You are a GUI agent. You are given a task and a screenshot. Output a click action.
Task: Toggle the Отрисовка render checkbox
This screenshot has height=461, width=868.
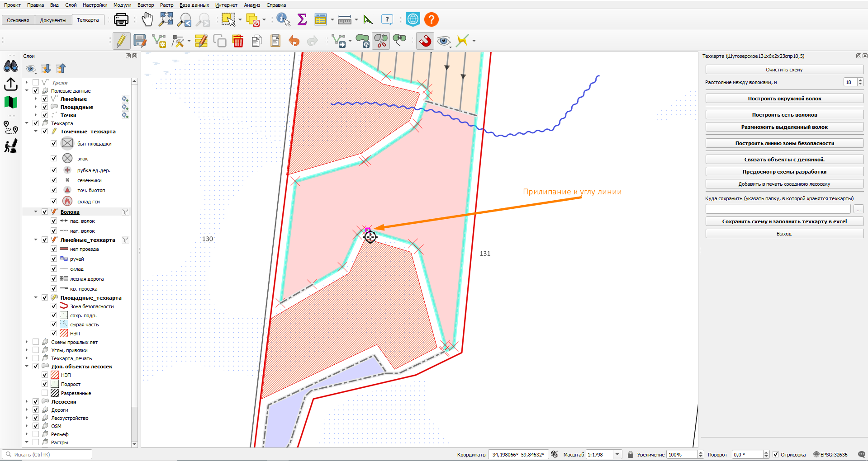pos(776,454)
